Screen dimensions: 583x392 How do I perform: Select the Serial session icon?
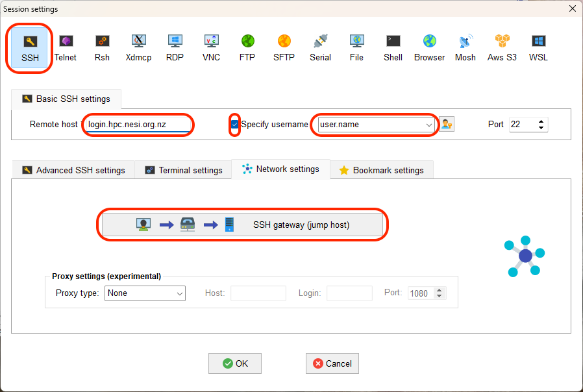320,48
